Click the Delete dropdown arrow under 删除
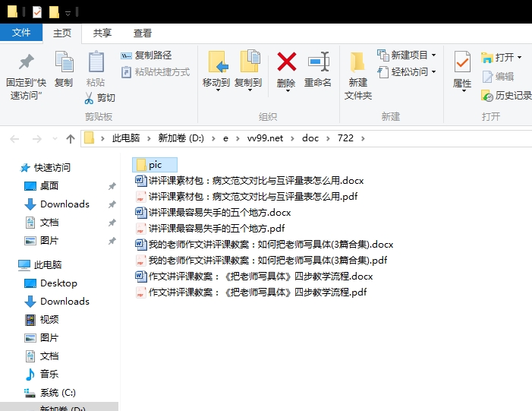The width and height of the screenshot is (532, 411). coord(288,90)
